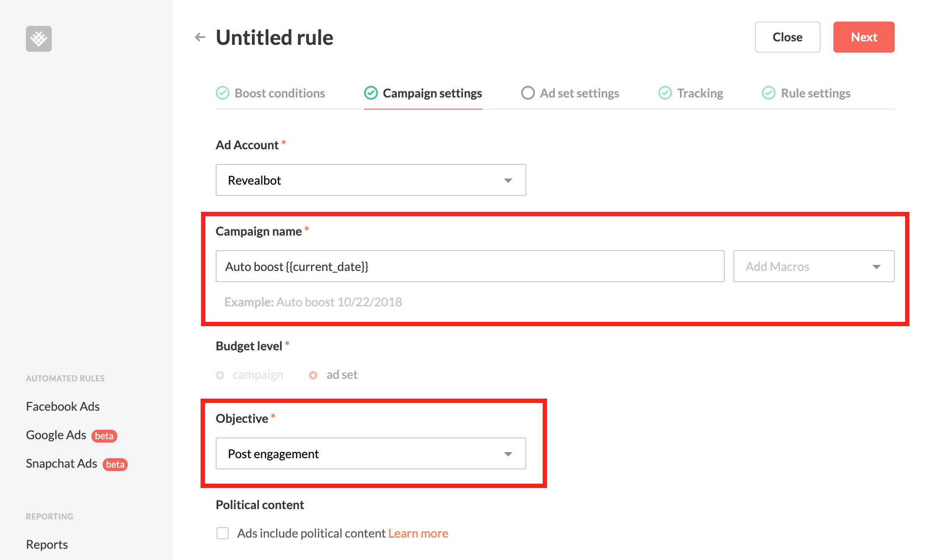This screenshot has height=560, width=937.
Task: Click the Revealbot logo icon
Action: coord(39,39)
